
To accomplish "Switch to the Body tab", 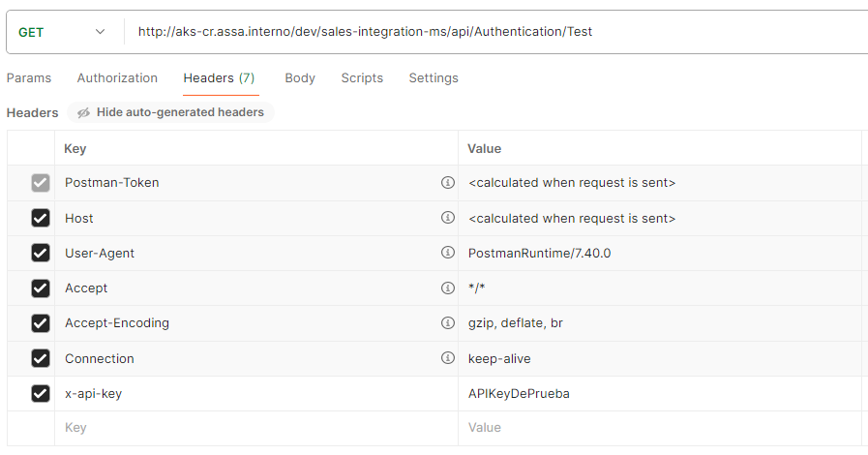I will [300, 78].
